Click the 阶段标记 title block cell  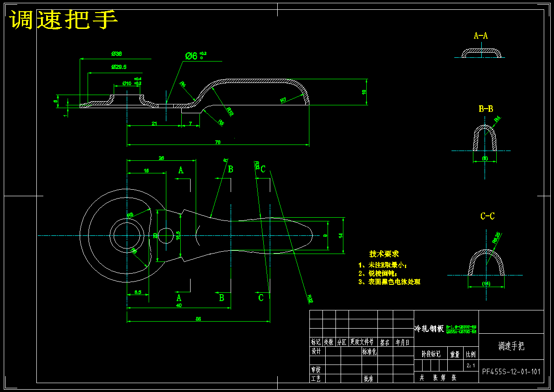pyautogui.click(x=431, y=354)
